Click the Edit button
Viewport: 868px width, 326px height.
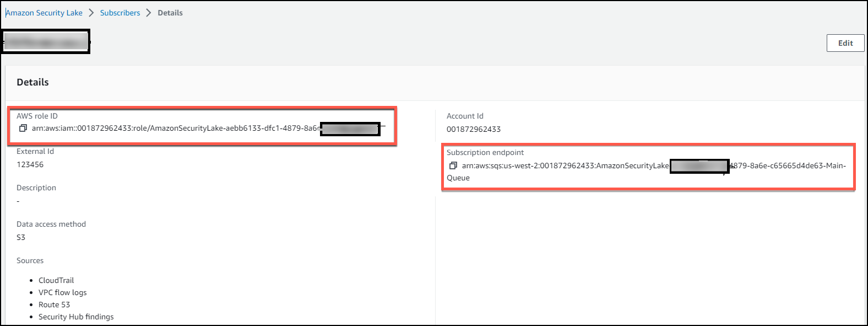coord(845,43)
